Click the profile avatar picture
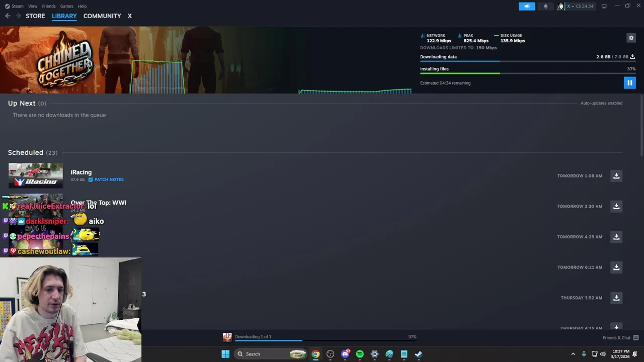 pyautogui.click(x=560, y=6)
